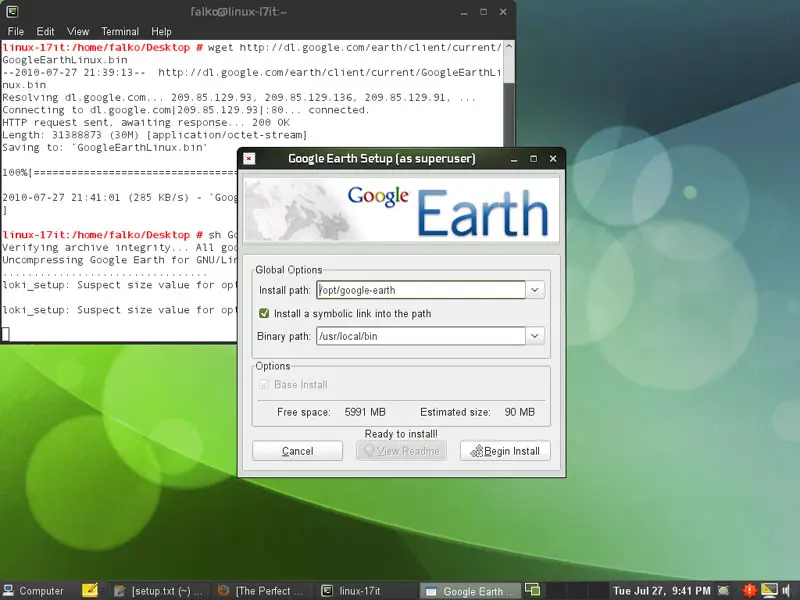Image resolution: width=800 pixels, height=600 pixels.
Task: Open the terminal Help menu
Action: pyautogui.click(x=161, y=31)
